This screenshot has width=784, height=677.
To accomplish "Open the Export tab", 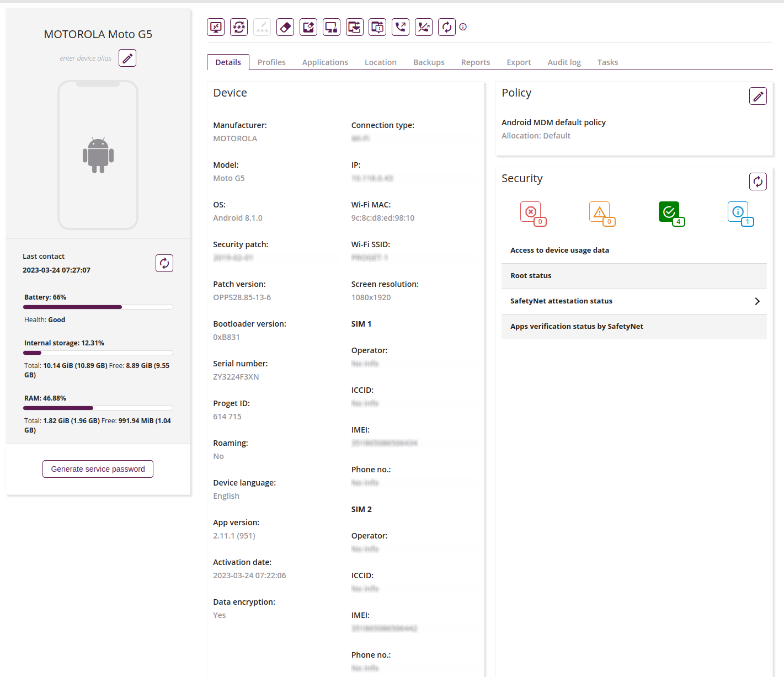I will (519, 62).
